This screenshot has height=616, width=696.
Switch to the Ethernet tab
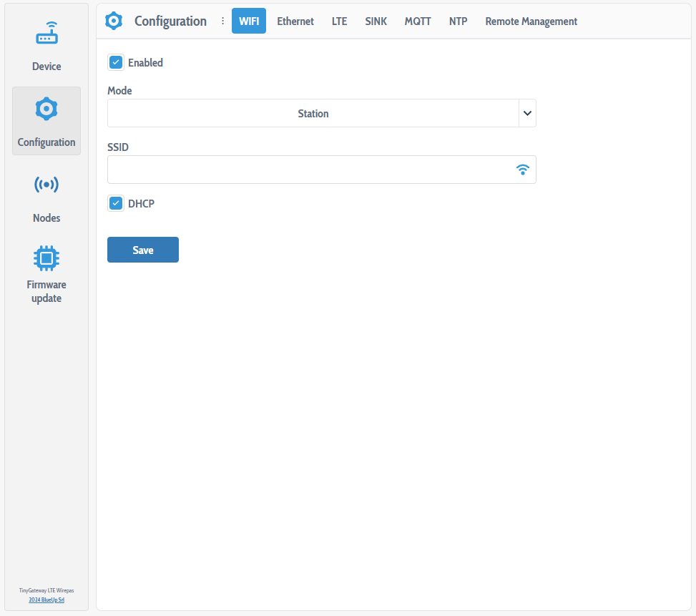tap(295, 21)
